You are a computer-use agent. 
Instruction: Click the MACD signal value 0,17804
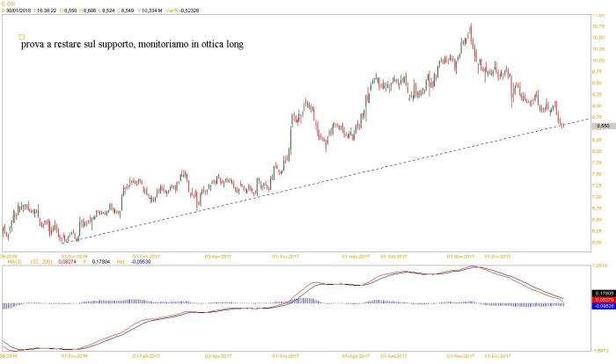tap(101, 261)
